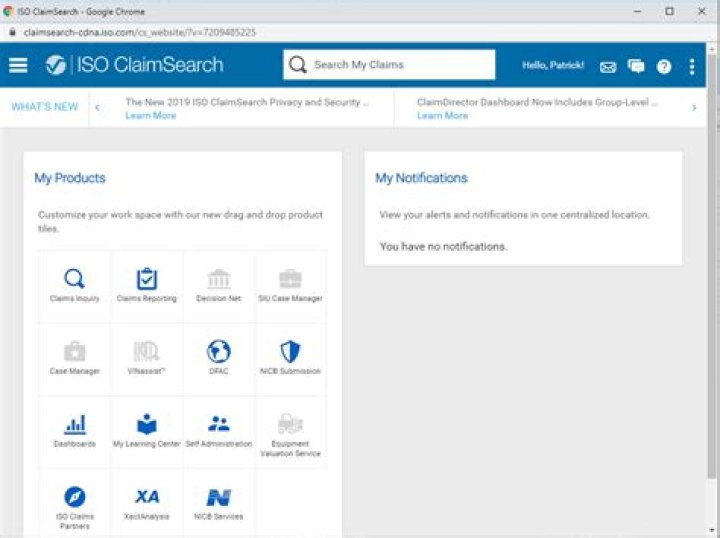Open Learn More for ClaimDirector Dashboard news
Screen dimensions: 720x538
point(442,116)
